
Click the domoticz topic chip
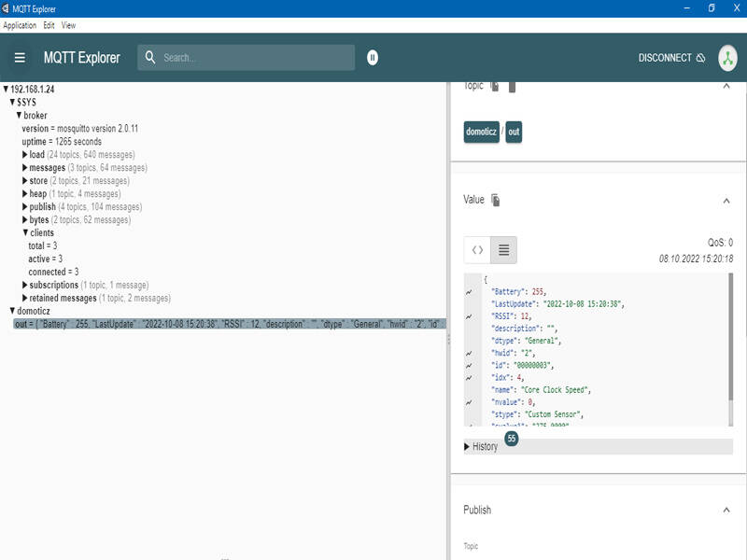pos(481,132)
